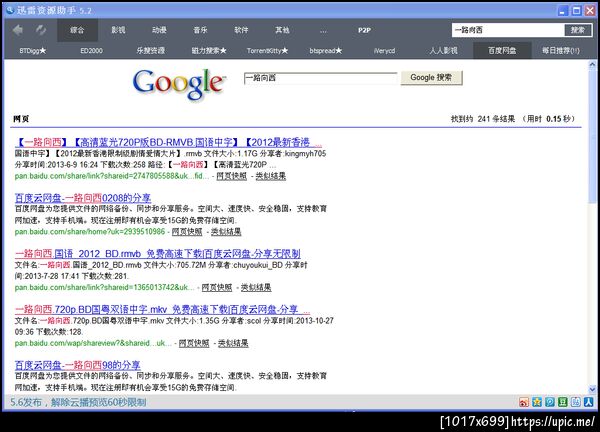600x432 pixels.
Task: Switch to the 影视 category tab
Action: 118,30
